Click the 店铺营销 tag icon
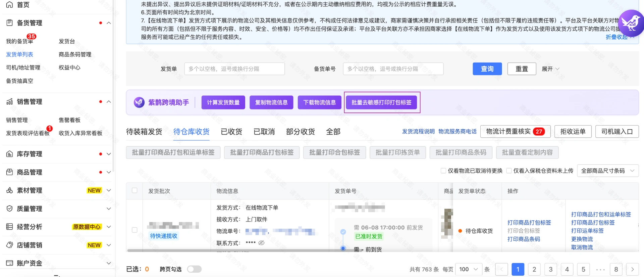 tap(9, 245)
